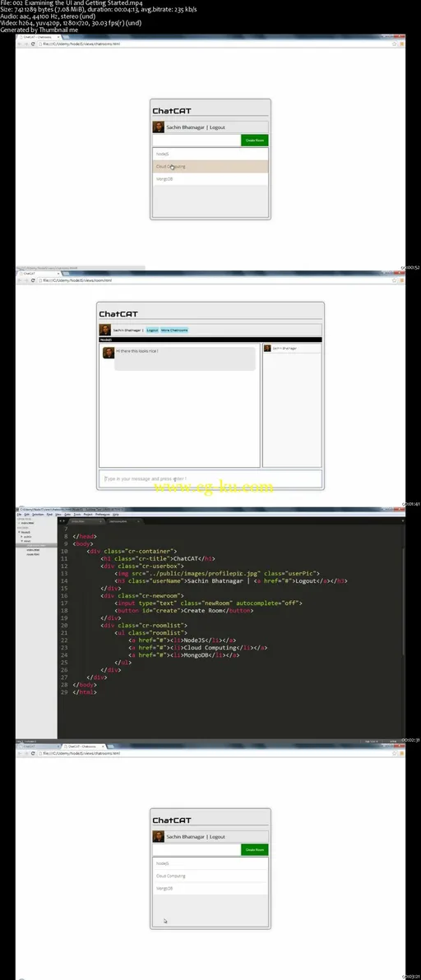The image size is (421, 980).
Task: Click reload icon in room.html browser frame
Action: 33,280
